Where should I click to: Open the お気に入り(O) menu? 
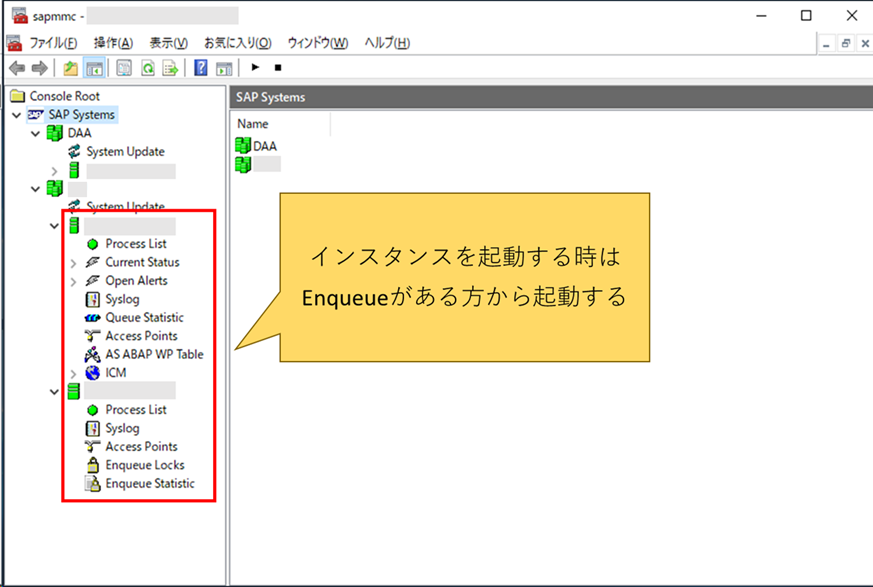tap(238, 43)
